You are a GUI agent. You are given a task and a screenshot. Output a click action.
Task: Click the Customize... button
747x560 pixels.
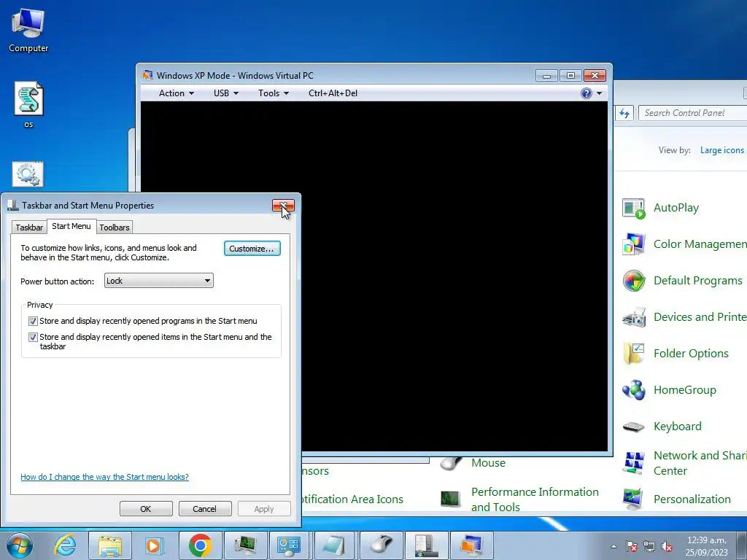tap(252, 249)
